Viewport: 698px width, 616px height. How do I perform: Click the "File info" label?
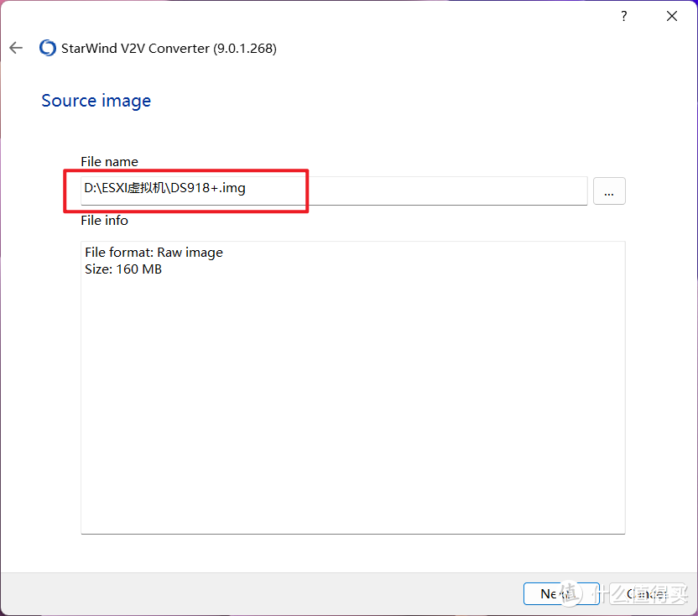pyautogui.click(x=104, y=221)
